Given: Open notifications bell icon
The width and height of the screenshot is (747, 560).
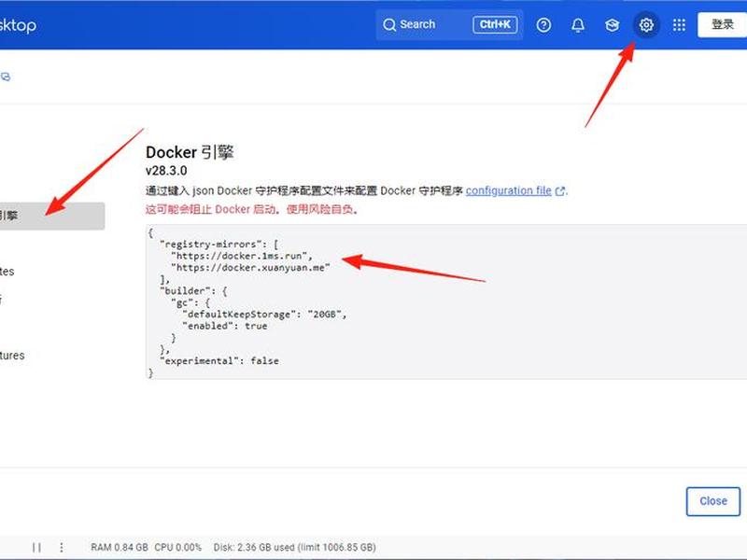Looking at the screenshot, I should click(x=578, y=25).
